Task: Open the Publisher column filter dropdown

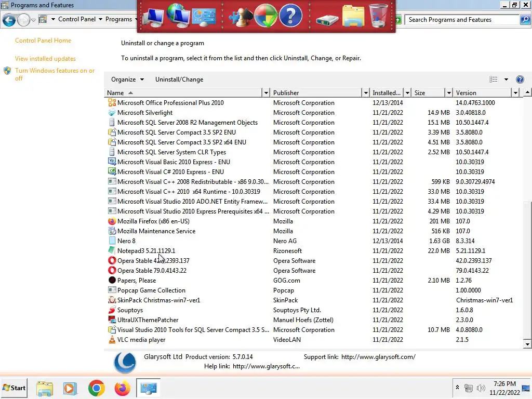Action: pos(366,92)
